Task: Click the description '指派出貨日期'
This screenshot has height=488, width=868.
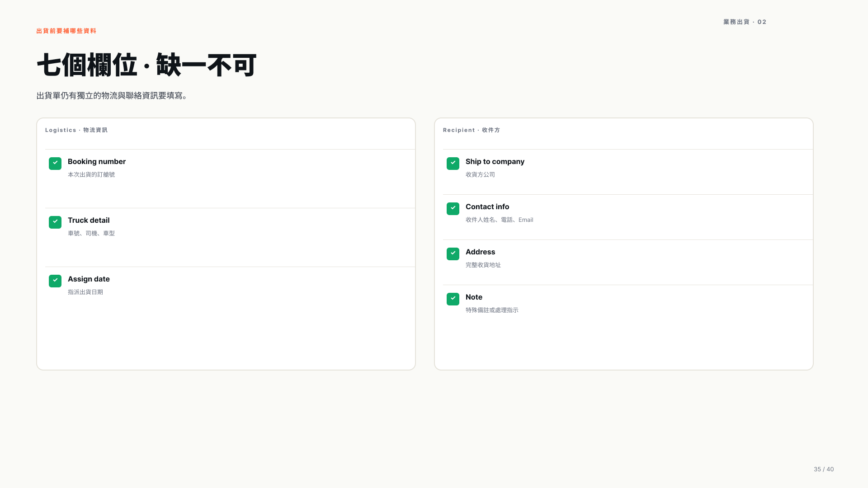Action: click(85, 292)
